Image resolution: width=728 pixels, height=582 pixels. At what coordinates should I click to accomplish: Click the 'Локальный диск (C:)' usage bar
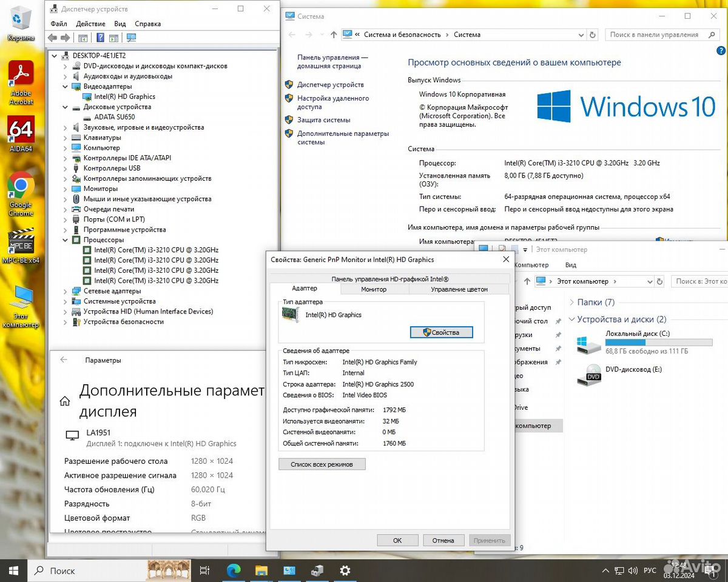point(659,343)
